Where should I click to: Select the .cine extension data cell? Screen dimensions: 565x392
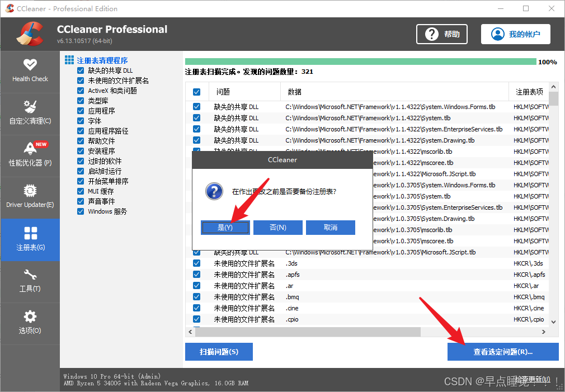point(292,308)
